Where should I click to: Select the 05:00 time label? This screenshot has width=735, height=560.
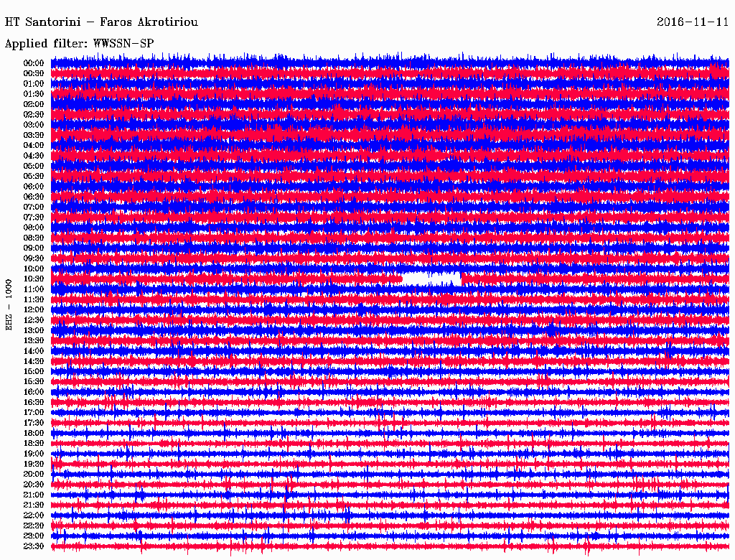pos(34,166)
